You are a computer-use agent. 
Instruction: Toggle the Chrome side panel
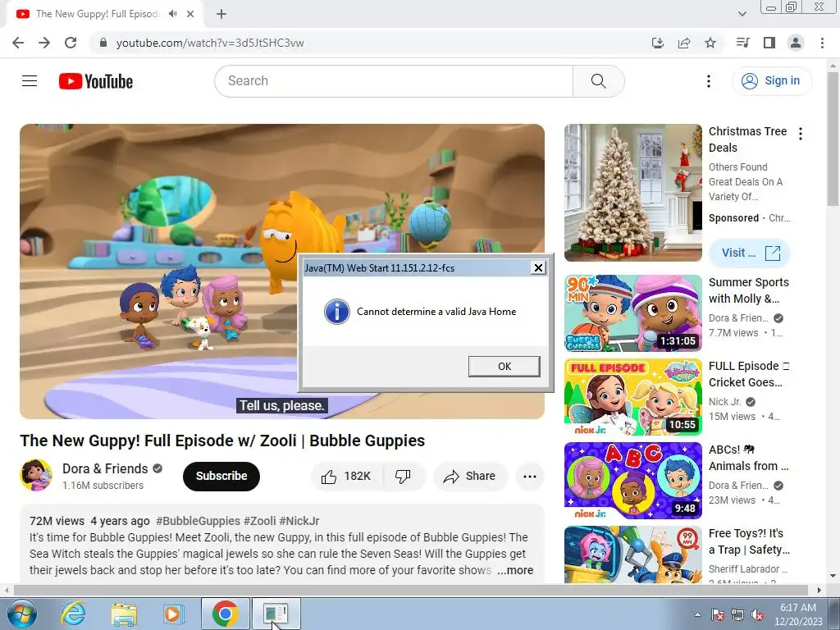tap(769, 43)
